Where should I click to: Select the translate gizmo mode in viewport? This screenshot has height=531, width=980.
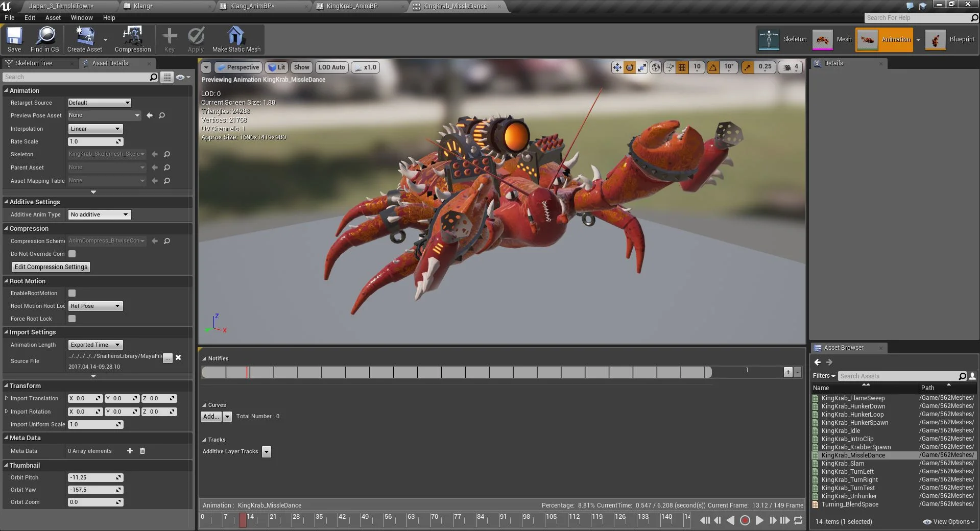click(617, 67)
